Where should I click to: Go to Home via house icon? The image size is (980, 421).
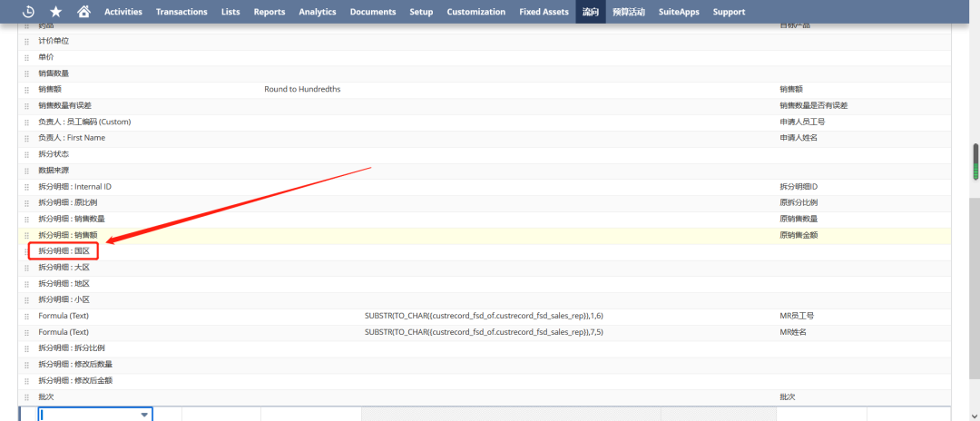pos(83,11)
